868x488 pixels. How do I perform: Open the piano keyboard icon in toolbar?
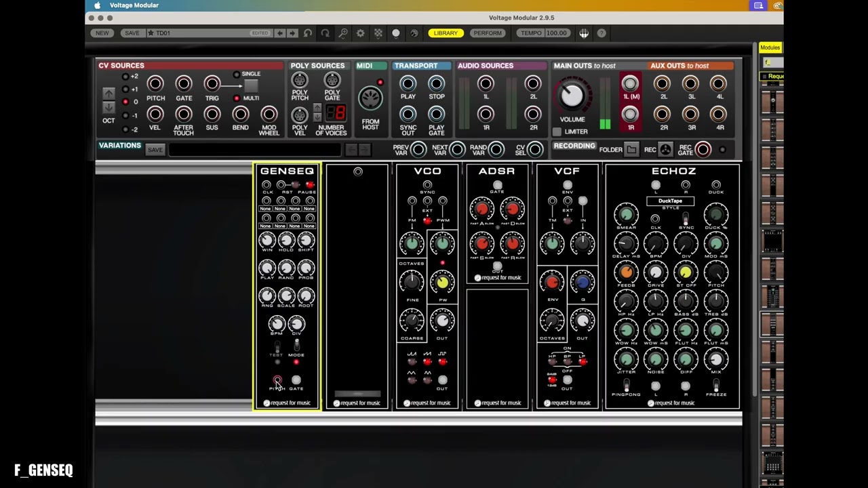(584, 33)
